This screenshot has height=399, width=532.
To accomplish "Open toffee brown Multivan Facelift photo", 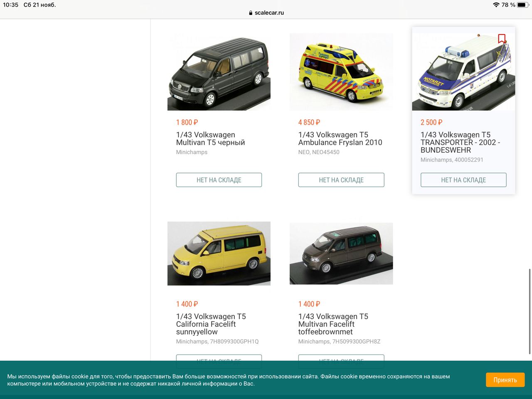I will coord(341,254).
